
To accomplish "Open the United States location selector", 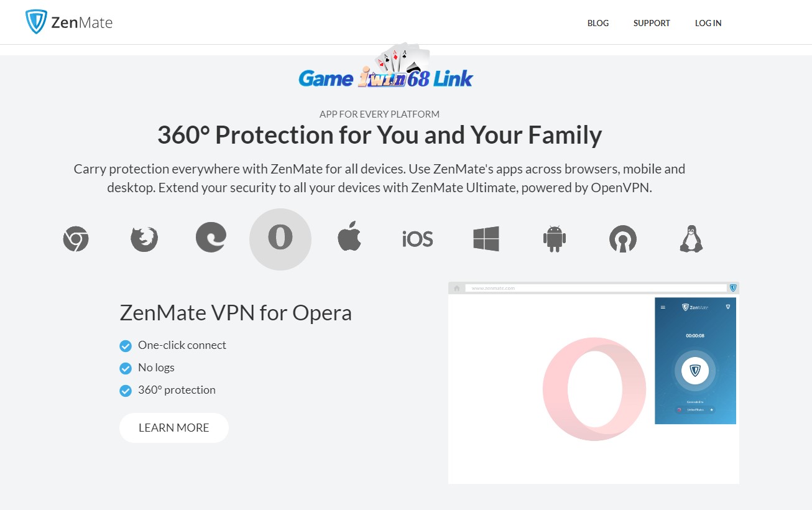I will point(694,410).
